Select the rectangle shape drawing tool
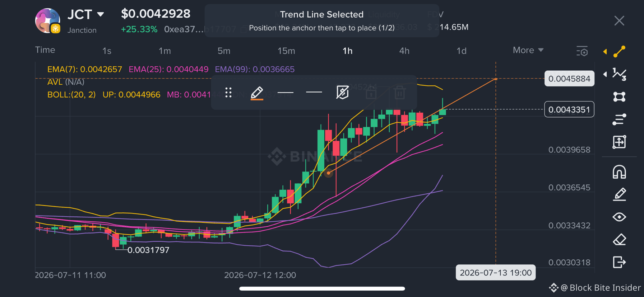 click(620, 97)
